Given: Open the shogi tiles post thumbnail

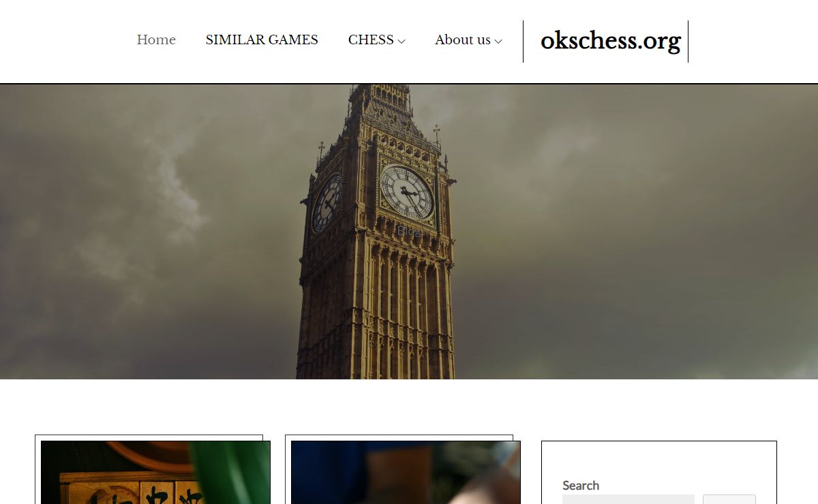Looking at the screenshot, I should point(155,472).
